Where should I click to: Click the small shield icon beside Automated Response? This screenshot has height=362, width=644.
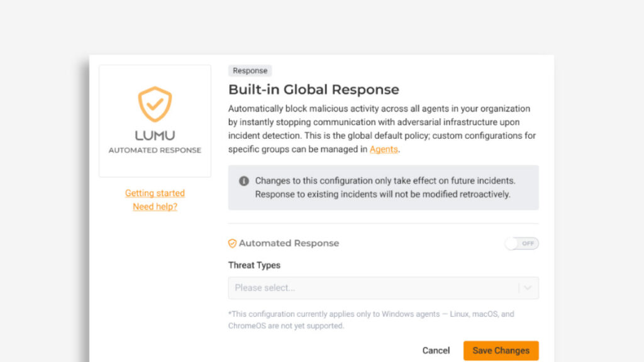tap(232, 243)
